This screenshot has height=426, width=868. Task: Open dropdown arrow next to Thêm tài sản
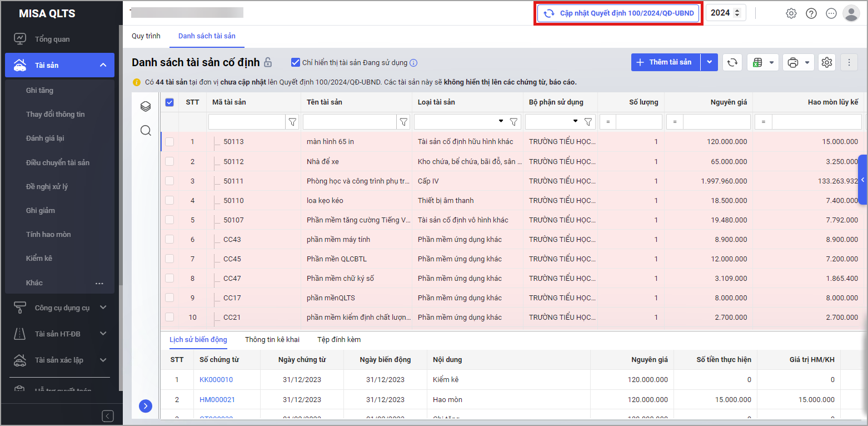tap(710, 62)
